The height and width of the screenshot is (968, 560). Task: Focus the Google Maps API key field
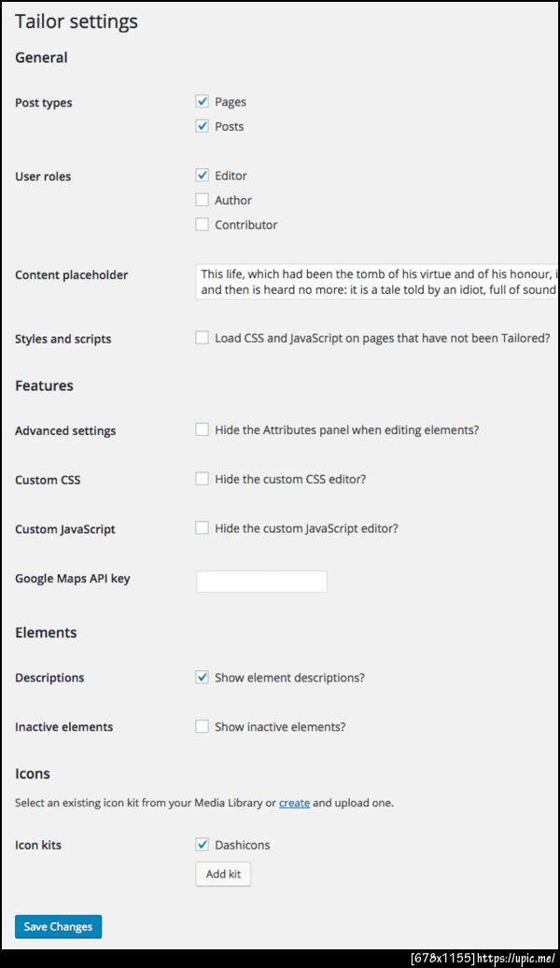[x=261, y=581]
